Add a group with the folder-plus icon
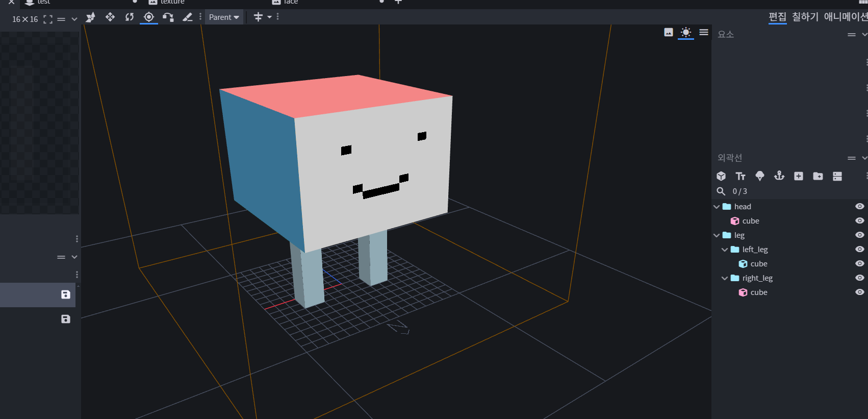This screenshot has width=868, height=419. click(818, 176)
